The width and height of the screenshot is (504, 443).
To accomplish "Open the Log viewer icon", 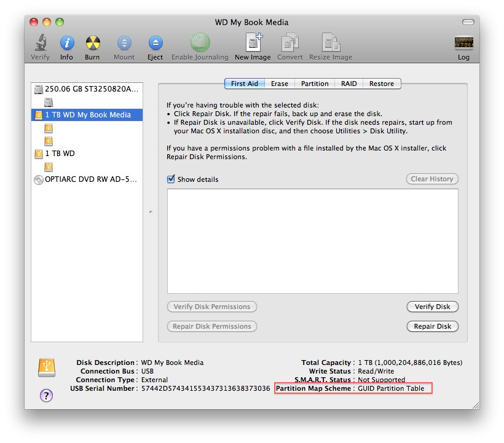I will [x=463, y=42].
